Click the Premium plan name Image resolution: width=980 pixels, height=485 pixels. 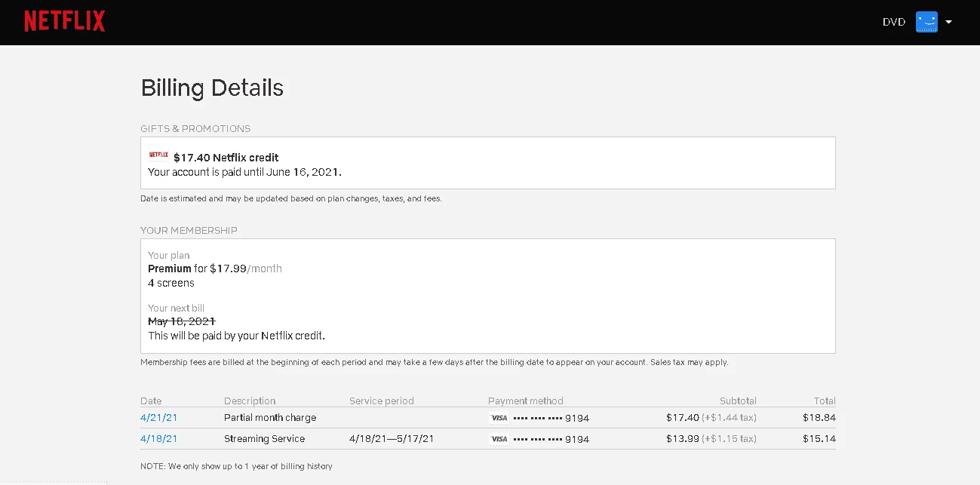(170, 269)
